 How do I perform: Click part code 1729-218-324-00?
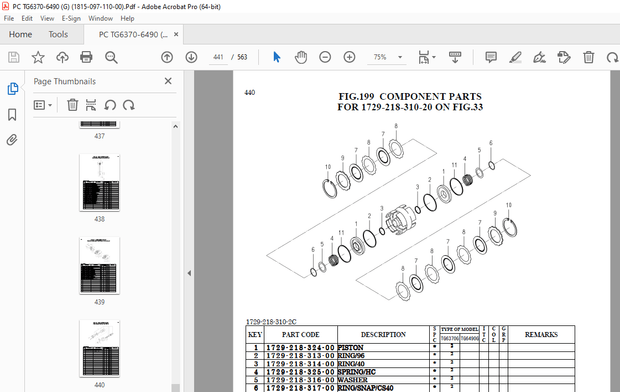point(300,348)
